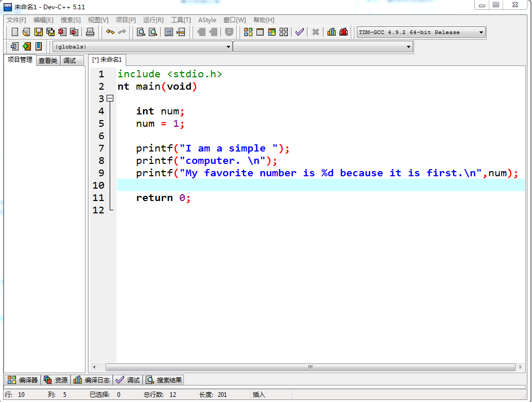The image size is (532, 402).
Task: Open the bottom 调试 panel tab
Action: (128, 380)
